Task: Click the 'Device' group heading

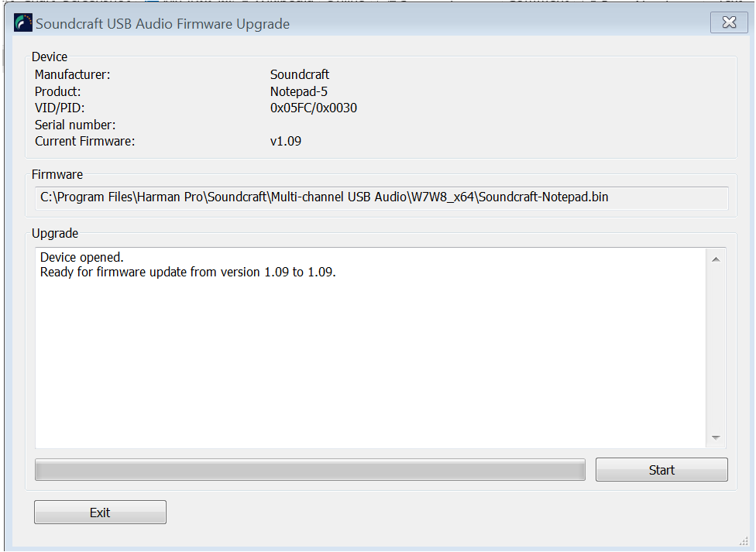Action: tap(49, 57)
